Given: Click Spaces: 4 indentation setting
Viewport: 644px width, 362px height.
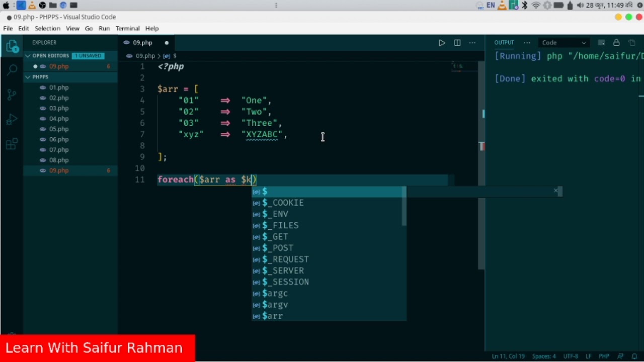Looking at the screenshot, I should tap(544, 356).
